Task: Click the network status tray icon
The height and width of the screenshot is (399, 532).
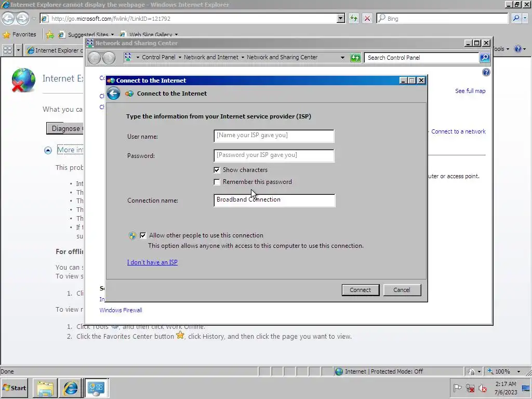Action: pyautogui.click(x=470, y=388)
